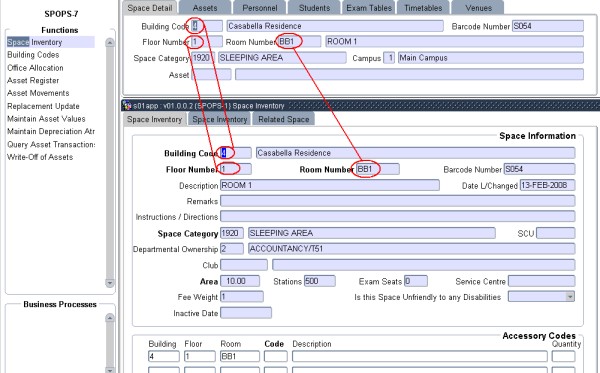Select Office Allocation from Functions
This screenshot has width=600, height=373.
pos(35,68)
